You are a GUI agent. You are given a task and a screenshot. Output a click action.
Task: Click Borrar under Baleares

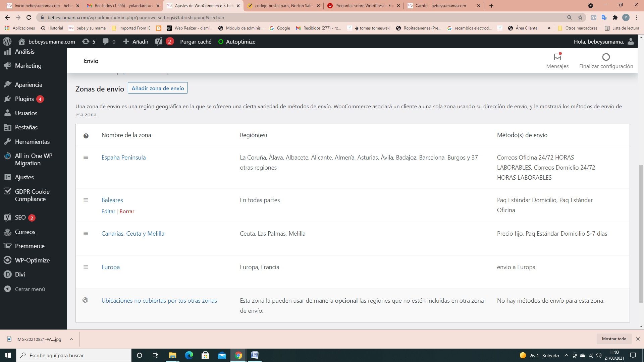point(127,212)
